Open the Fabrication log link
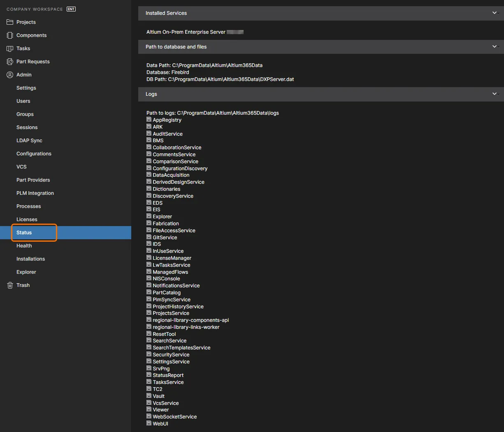The height and width of the screenshot is (432, 504). point(166,224)
